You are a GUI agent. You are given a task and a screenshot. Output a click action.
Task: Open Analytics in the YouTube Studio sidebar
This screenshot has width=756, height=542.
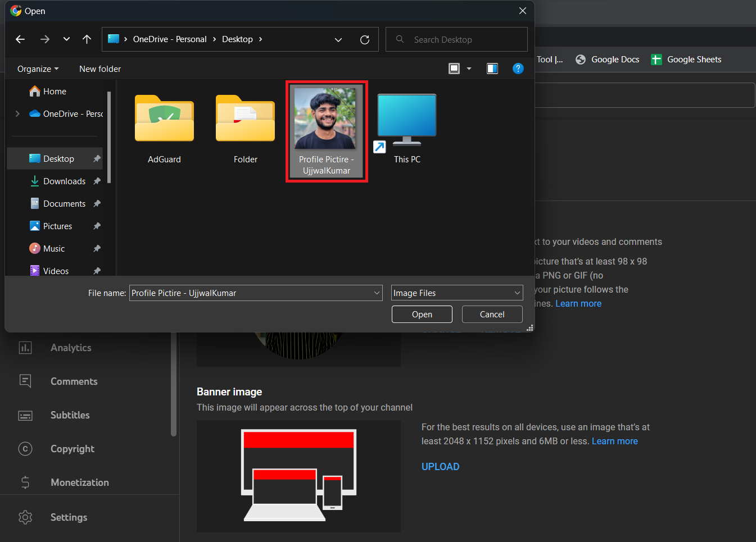71,348
